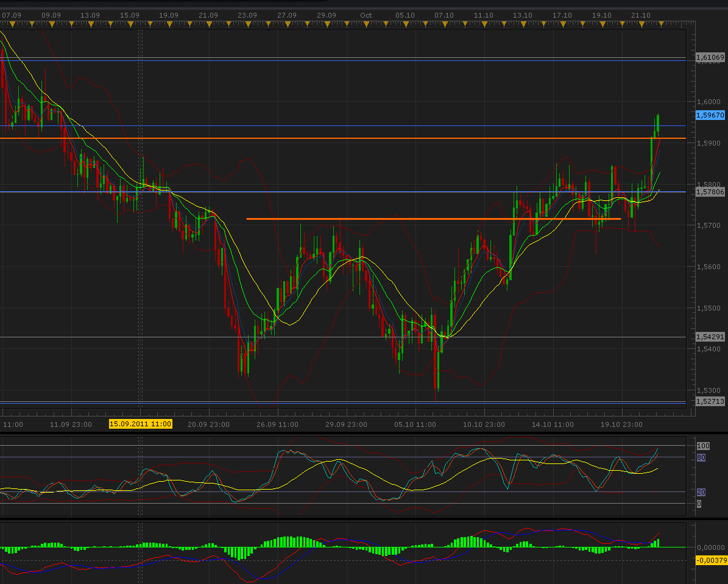Click the 1,6000 price axis label
Screen dimensions: 728x584
click(709, 102)
